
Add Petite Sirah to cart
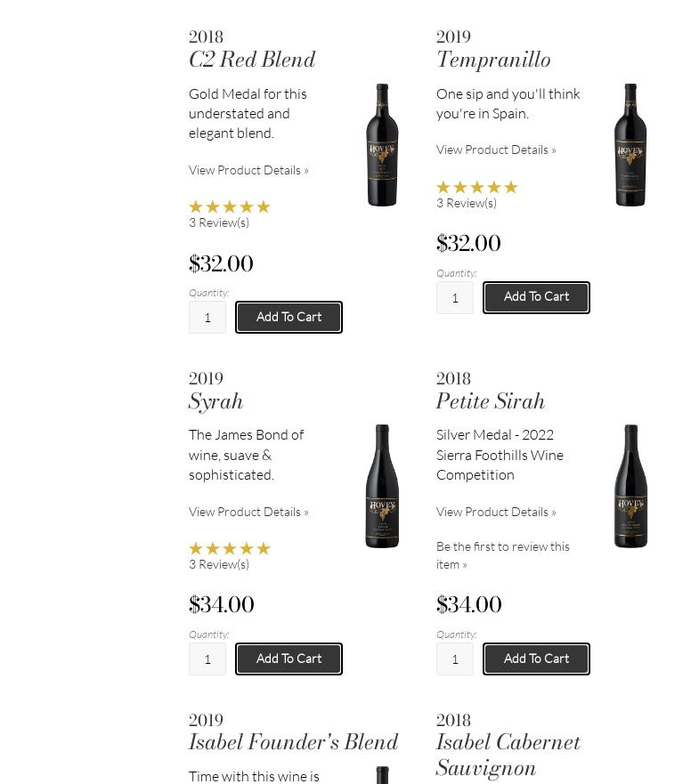coord(536,659)
